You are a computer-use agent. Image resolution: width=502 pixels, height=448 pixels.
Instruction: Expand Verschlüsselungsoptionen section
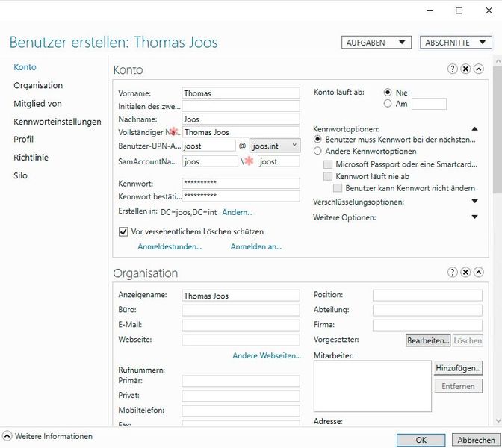[x=475, y=202]
